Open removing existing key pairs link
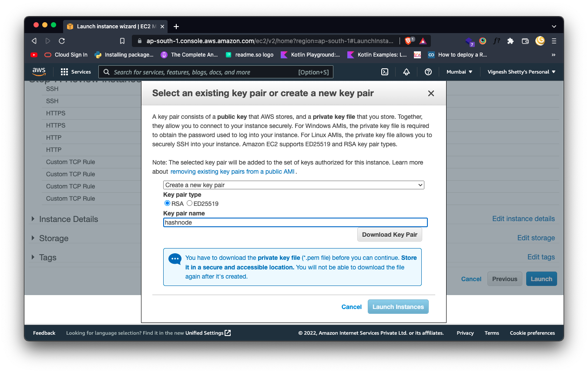This screenshot has height=373, width=588. (x=233, y=171)
